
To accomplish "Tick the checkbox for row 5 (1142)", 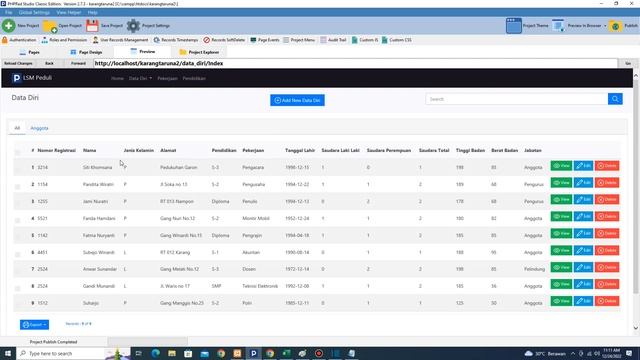I will coord(18,237).
